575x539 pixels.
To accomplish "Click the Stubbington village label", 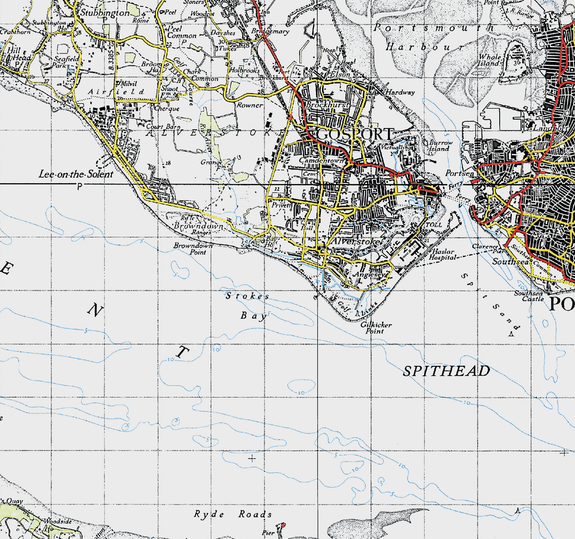I will (x=105, y=13).
